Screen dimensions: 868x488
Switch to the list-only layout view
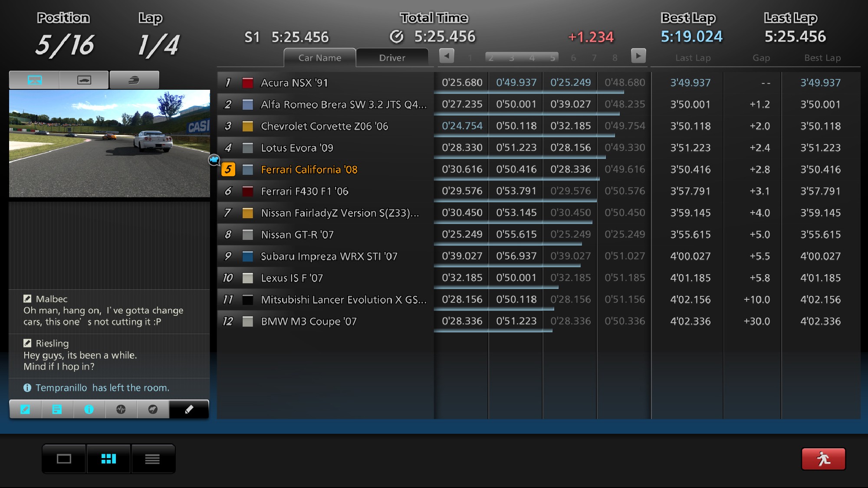(x=152, y=459)
